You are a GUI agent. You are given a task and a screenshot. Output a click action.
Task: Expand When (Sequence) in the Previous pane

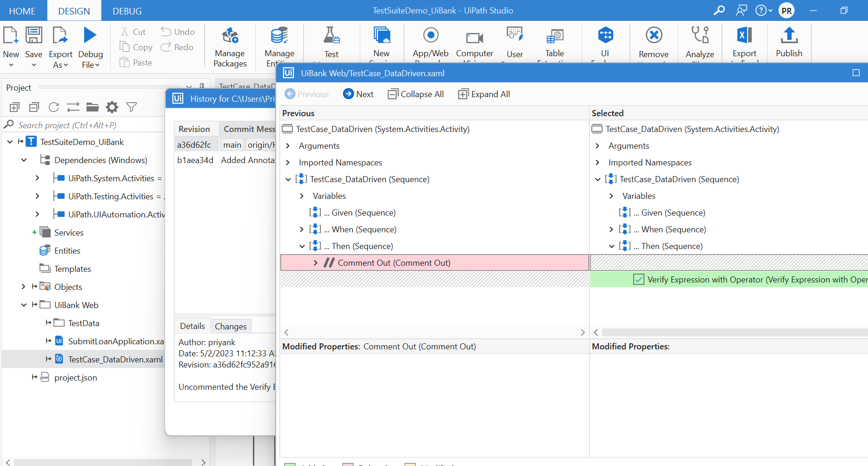pyautogui.click(x=302, y=229)
